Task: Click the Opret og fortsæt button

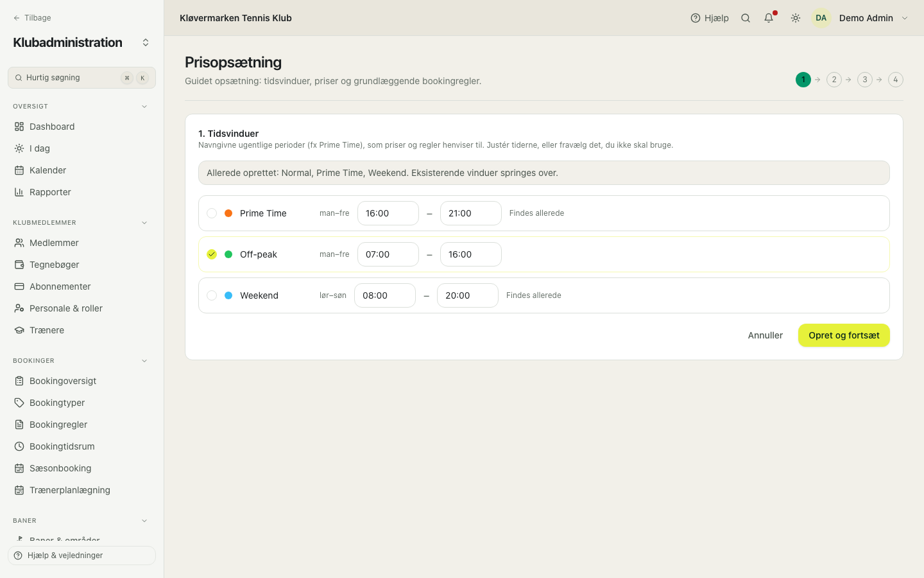Action: [844, 335]
